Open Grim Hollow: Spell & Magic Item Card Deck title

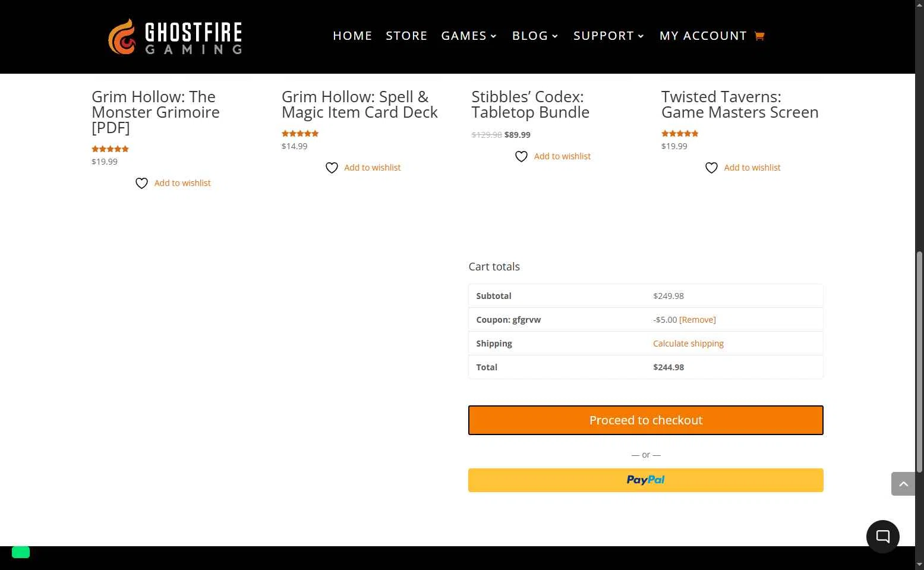[359, 105]
